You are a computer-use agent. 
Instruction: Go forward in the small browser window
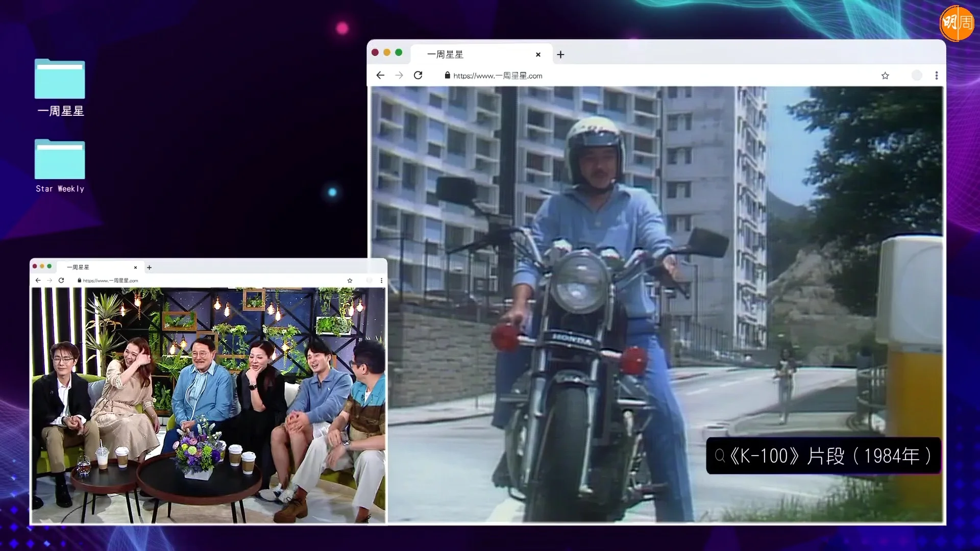pyautogui.click(x=50, y=281)
